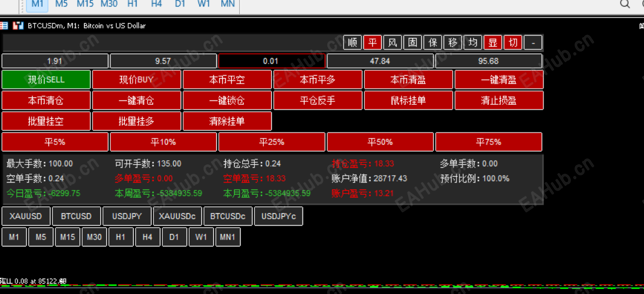Click panel H4 timeframe button
Screen dimensions: 644x294
pos(148,237)
